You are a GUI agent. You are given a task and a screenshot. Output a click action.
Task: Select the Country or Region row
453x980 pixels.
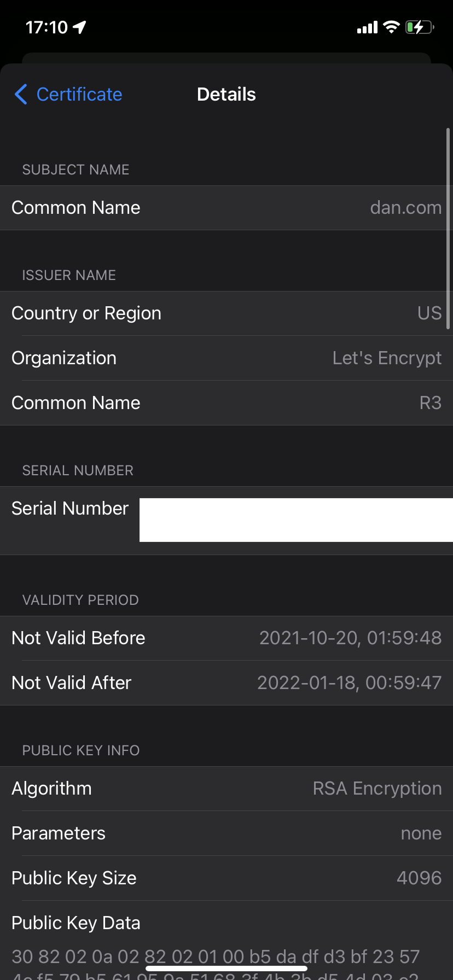point(226,313)
